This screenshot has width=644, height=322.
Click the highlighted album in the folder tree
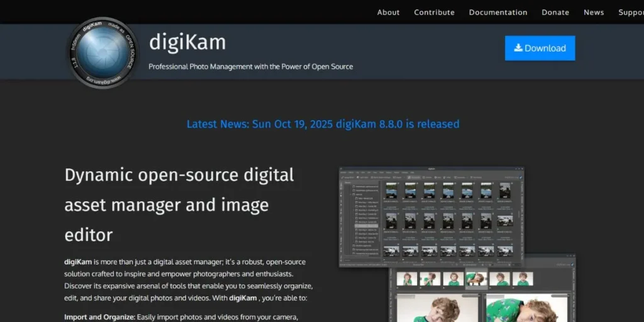(x=366, y=225)
